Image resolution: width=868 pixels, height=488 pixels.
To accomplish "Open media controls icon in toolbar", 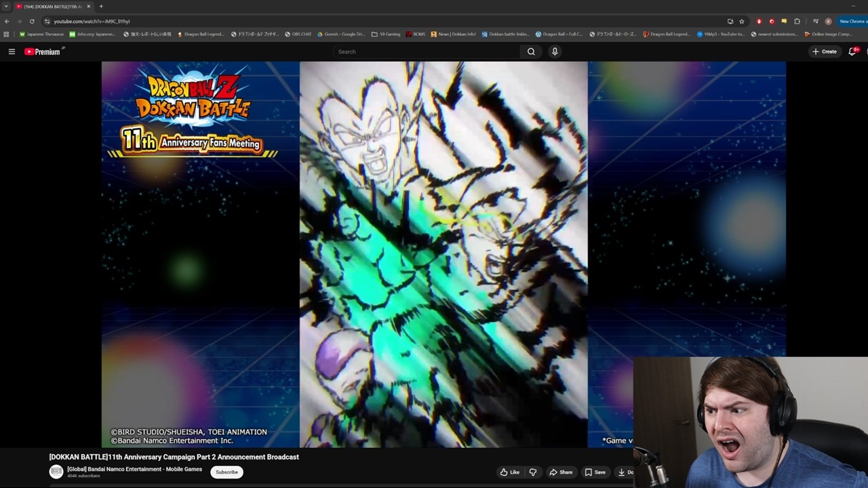I will point(816,21).
